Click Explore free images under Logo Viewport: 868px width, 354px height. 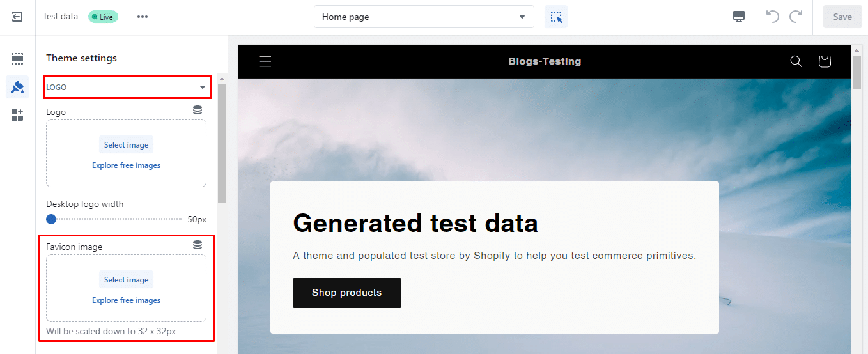[126, 165]
